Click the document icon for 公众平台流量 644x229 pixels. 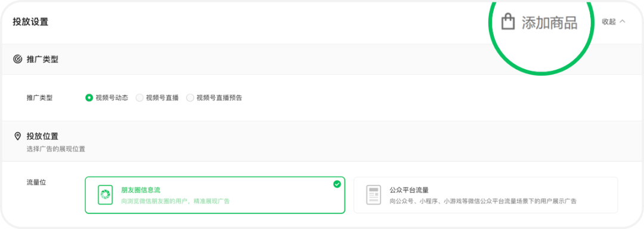373,194
